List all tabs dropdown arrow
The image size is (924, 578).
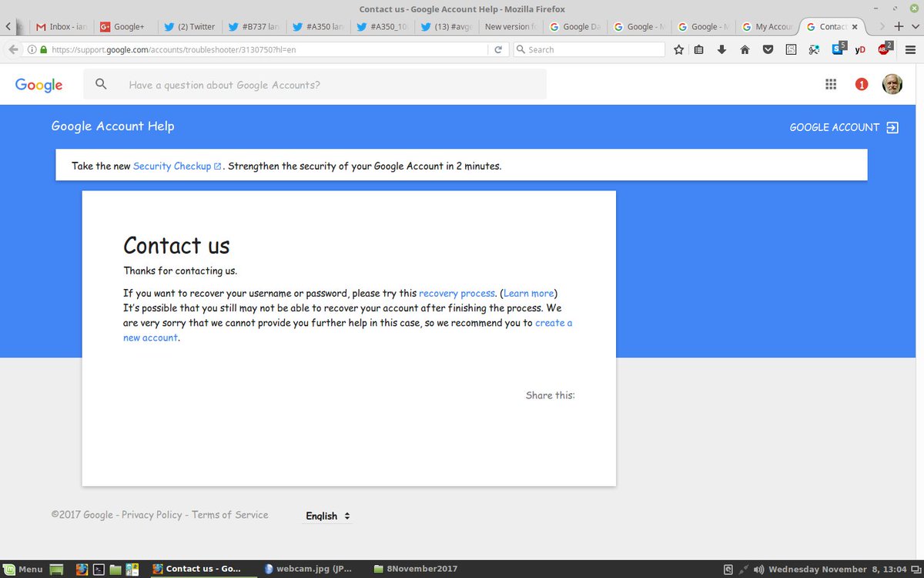tap(913, 26)
